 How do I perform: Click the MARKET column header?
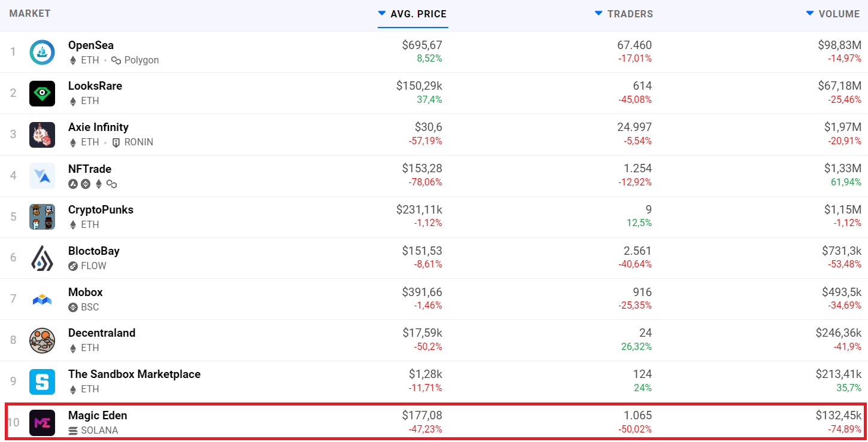(x=30, y=13)
